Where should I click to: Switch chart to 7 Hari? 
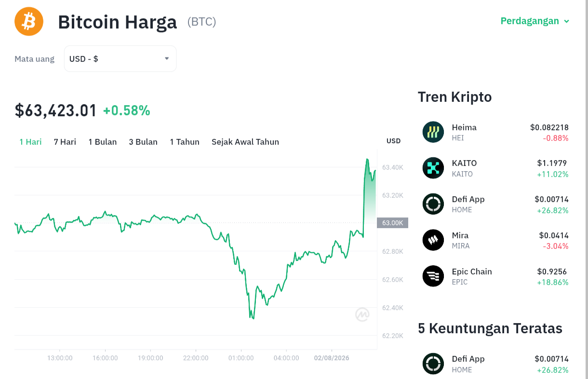point(65,142)
